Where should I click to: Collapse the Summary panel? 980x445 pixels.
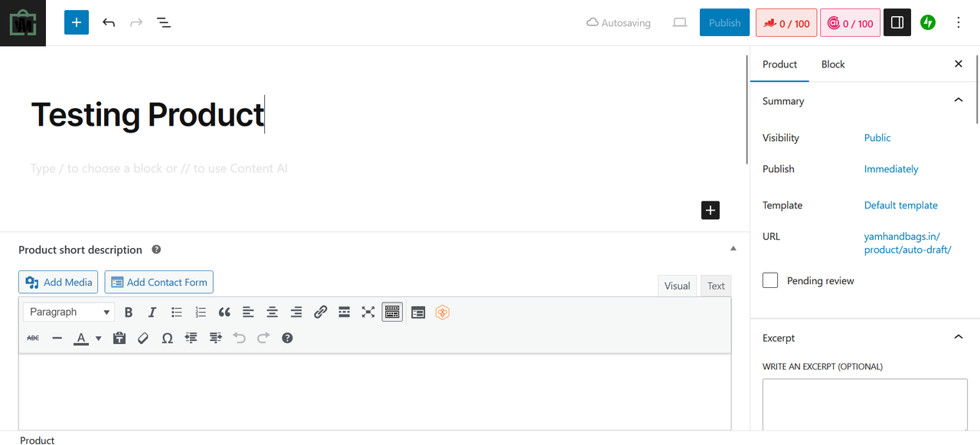[959, 100]
